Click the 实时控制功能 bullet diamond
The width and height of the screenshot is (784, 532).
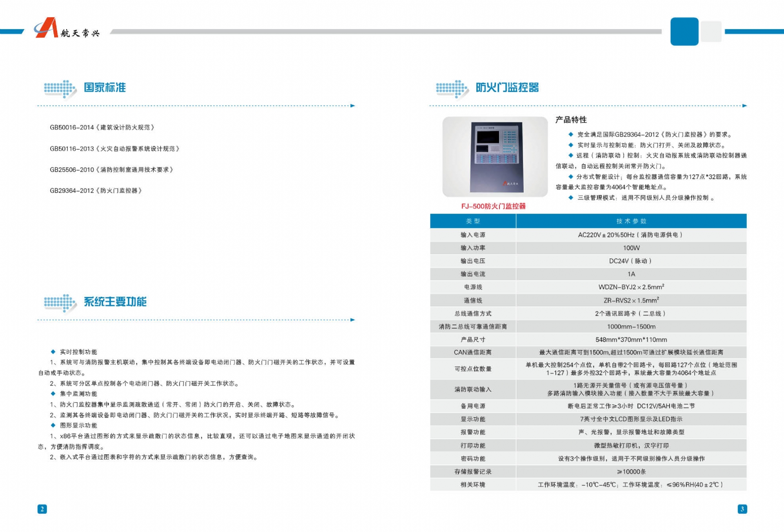[53, 352]
